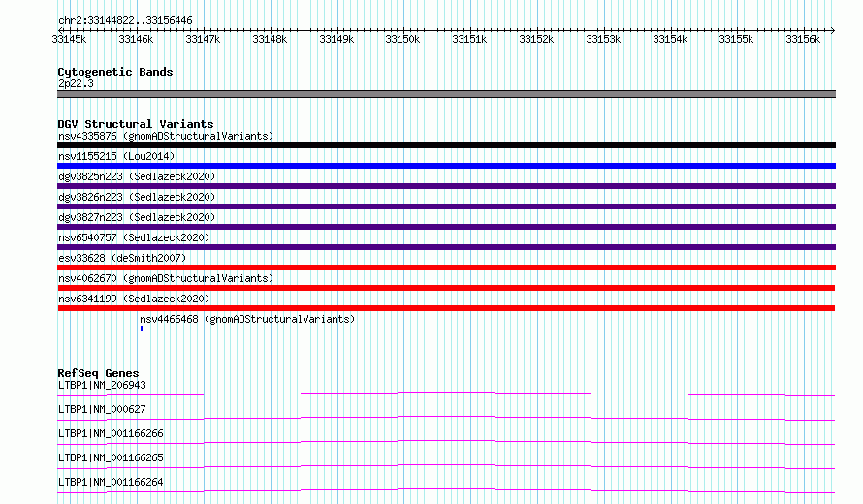Click the chr2:33144822..33156446 region label
The width and height of the screenshot is (863, 504).
pos(125,21)
